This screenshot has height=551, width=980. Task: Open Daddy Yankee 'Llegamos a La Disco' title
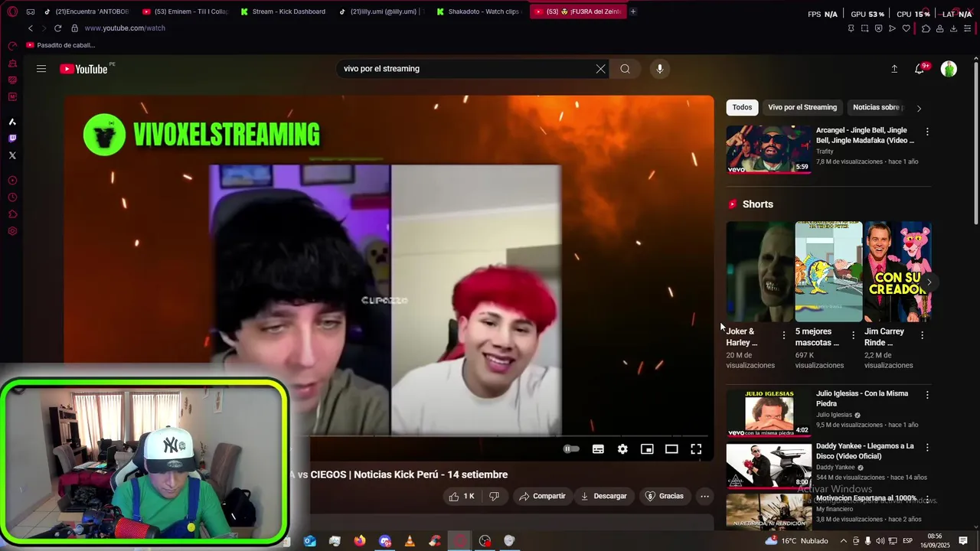pyautogui.click(x=864, y=451)
